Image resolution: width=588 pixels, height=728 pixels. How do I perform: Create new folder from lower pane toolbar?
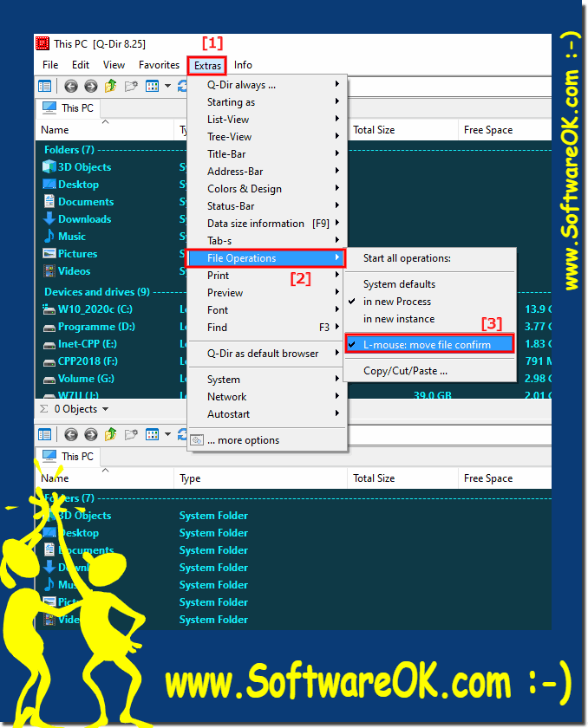tap(132, 434)
